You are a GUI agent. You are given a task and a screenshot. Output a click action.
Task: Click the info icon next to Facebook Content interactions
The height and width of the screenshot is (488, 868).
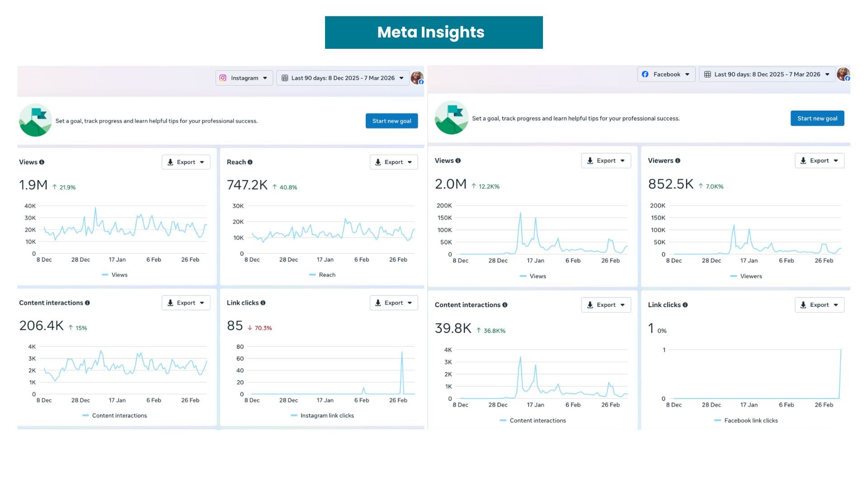tap(505, 305)
